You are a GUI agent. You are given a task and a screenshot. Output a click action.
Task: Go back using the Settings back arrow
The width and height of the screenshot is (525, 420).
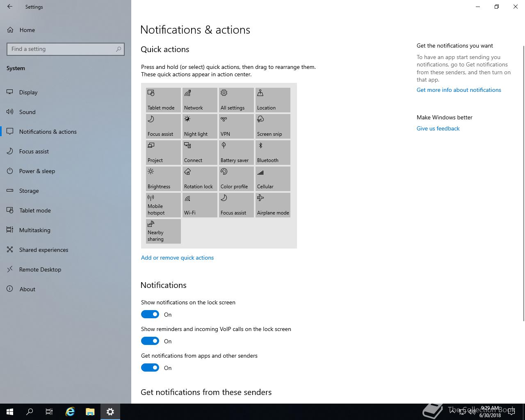10,7
